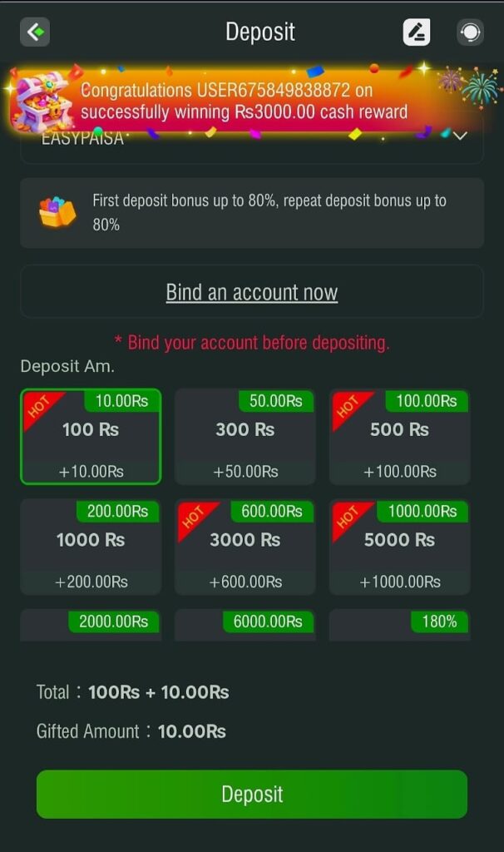This screenshot has width=504, height=852.
Task: Tap the green back arrow icon
Action: (35, 32)
